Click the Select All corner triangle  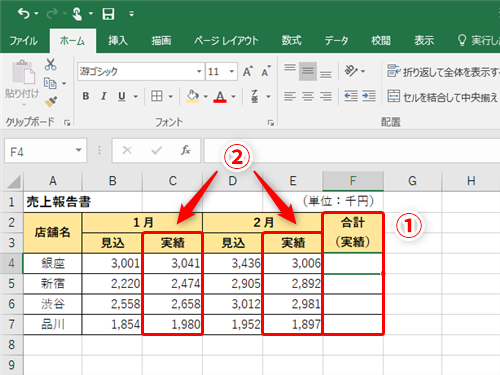click(14, 182)
